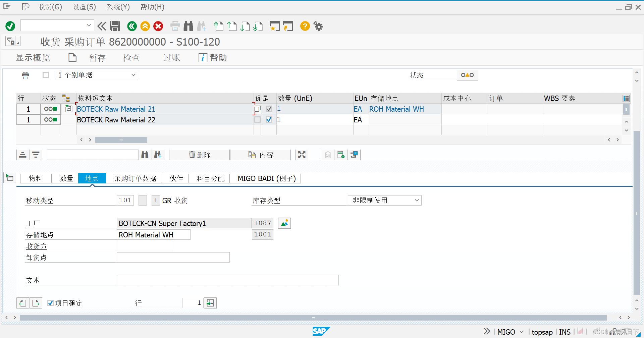Click the Find binoculars icon in toolbar
644x338 pixels.
point(189,26)
